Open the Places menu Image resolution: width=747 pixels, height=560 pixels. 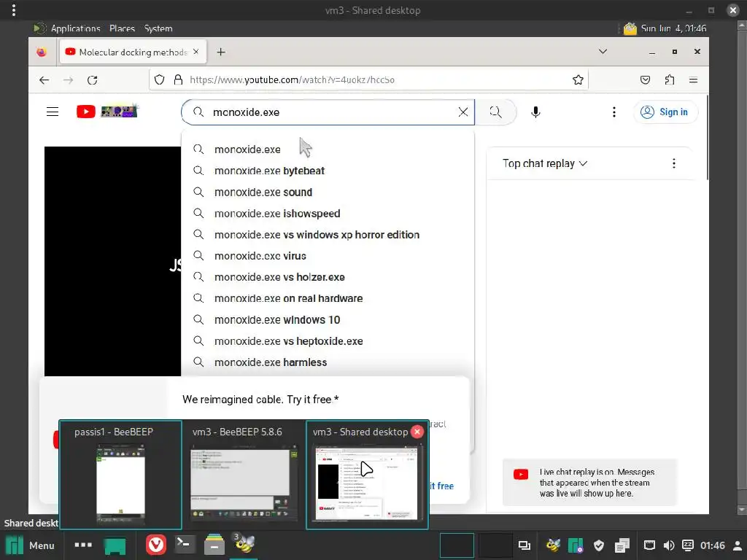tap(122, 28)
